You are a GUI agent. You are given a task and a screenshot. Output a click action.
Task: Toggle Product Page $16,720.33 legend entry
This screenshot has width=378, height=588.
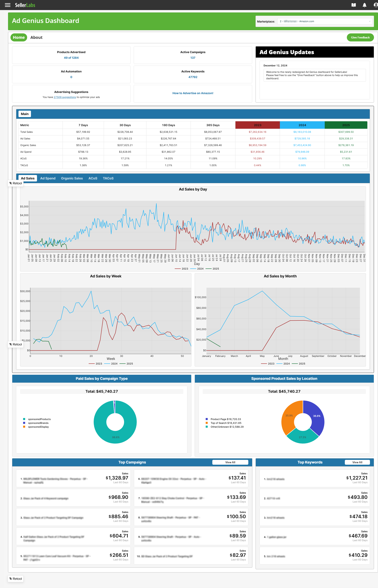pyautogui.click(x=223, y=419)
